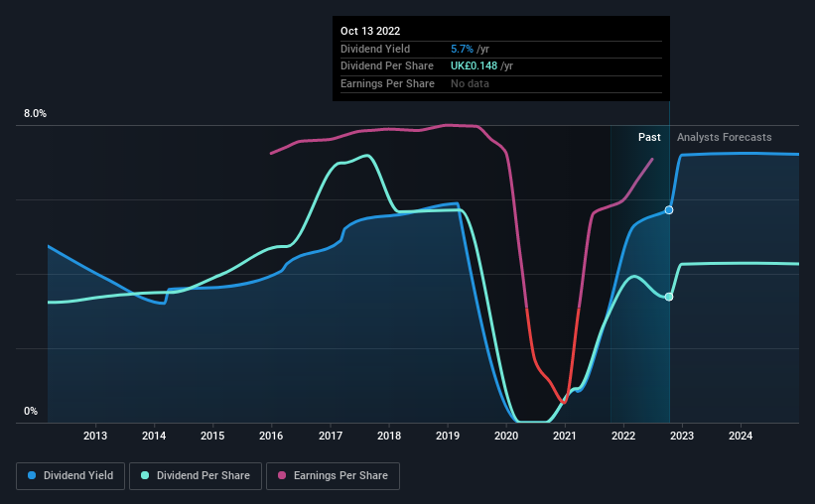815x504 pixels.
Task: Toggle the Earnings Per Share legend series
Action: (334, 476)
